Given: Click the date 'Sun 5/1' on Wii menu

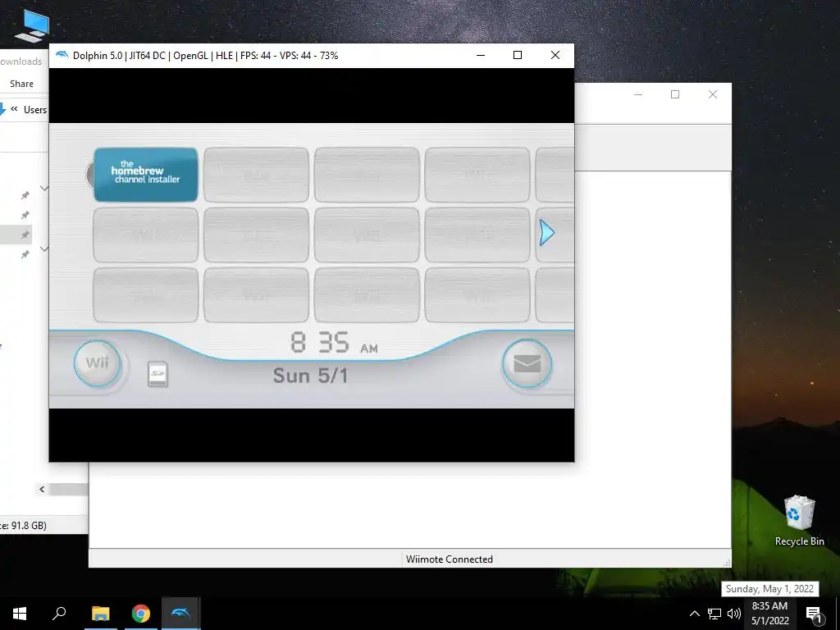Looking at the screenshot, I should pyautogui.click(x=310, y=376).
